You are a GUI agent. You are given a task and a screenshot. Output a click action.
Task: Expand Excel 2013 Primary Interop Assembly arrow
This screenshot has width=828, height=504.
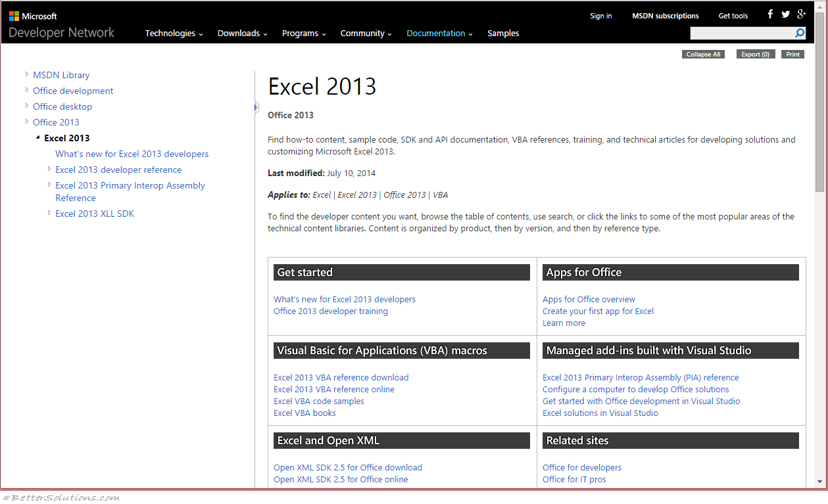[49, 185]
